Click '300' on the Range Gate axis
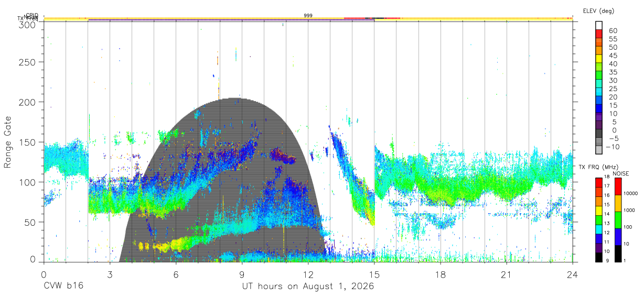The height and width of the screenshot is (297, 644). point(28,24)
